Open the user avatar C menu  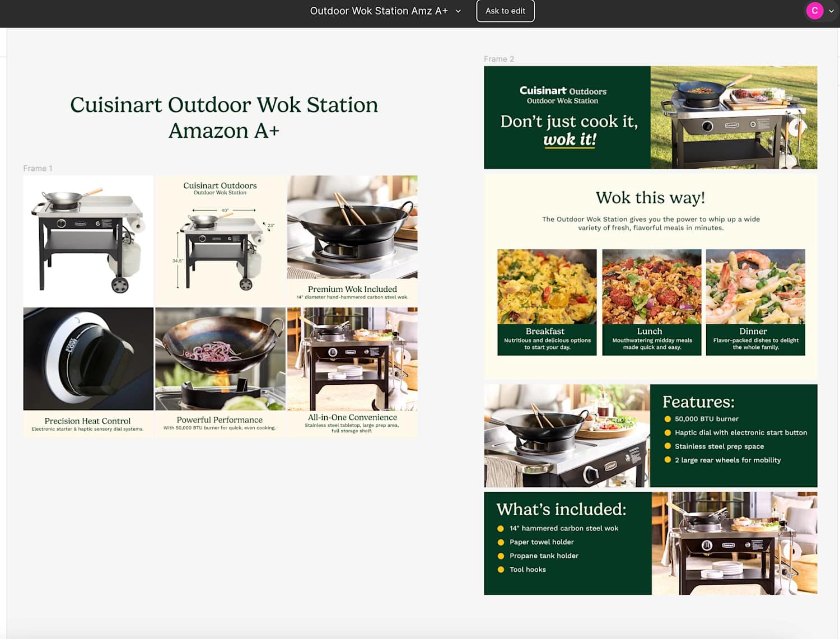click(x=814, y=11)
